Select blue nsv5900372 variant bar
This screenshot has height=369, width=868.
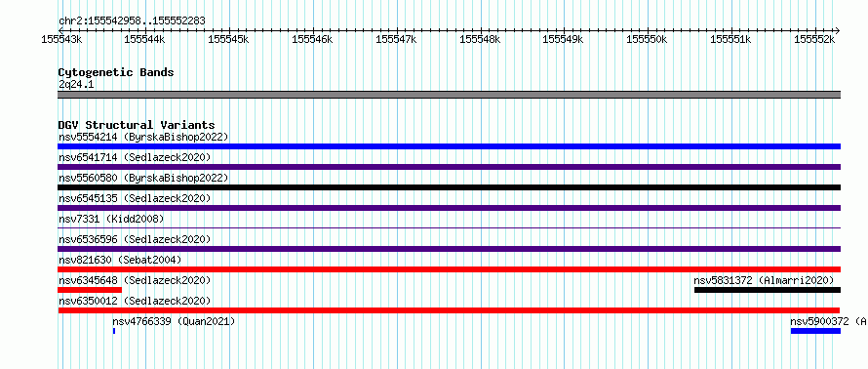coord(815,331)
